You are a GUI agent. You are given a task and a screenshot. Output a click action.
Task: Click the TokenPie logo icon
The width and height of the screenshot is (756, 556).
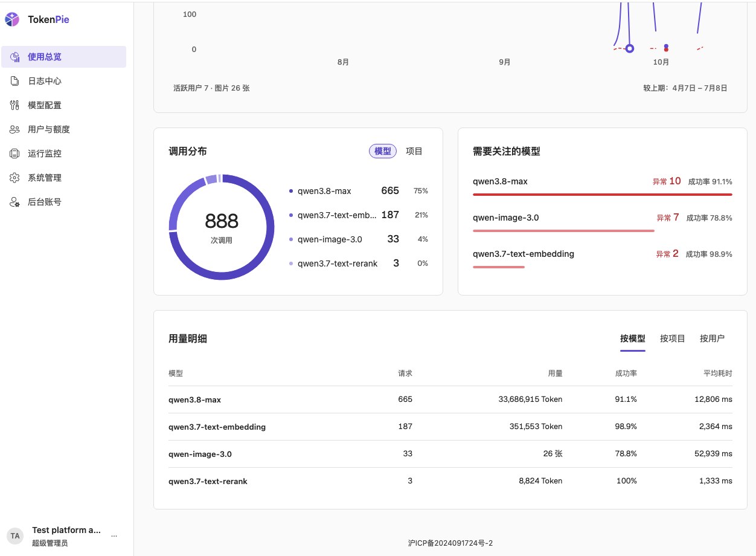click(12, 19)
